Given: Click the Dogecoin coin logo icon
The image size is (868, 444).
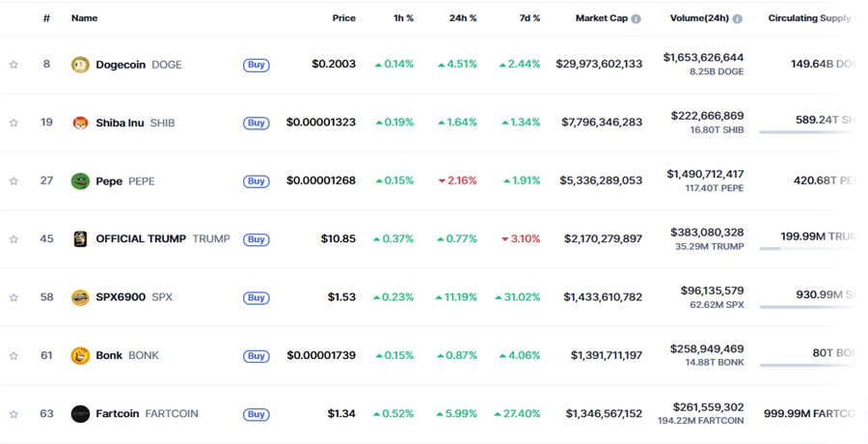Looking at the screenshot, I should tap(80, 65).
